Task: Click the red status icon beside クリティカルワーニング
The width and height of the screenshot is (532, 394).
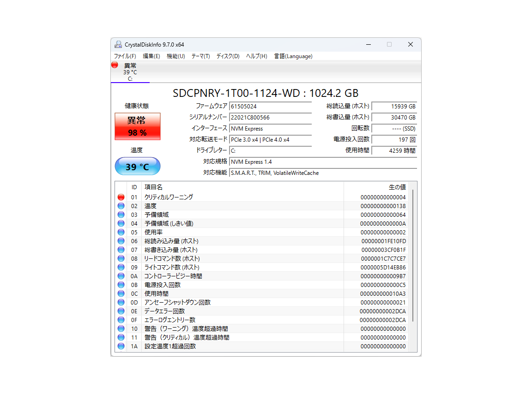Action: 121,197
